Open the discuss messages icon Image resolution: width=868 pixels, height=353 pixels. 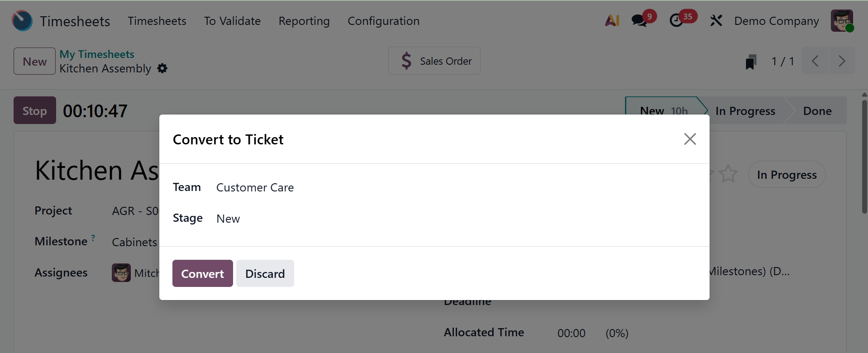(x=639, y=21)
